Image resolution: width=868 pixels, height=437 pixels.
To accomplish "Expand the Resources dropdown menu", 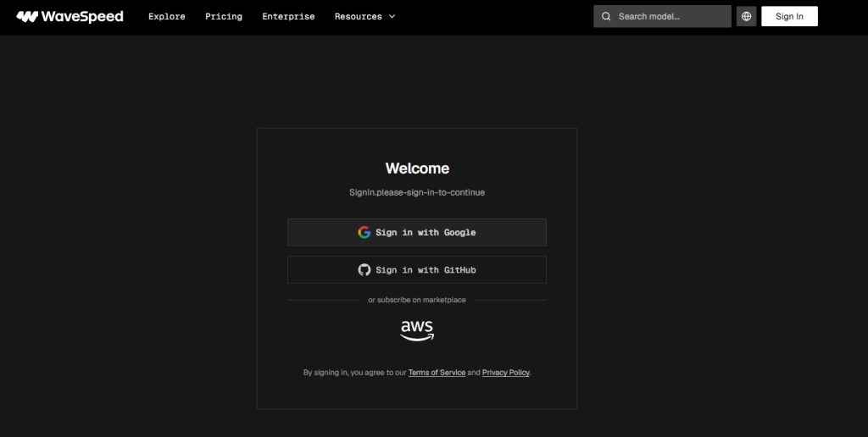I will pyautogui.click(x=364, y=17).
